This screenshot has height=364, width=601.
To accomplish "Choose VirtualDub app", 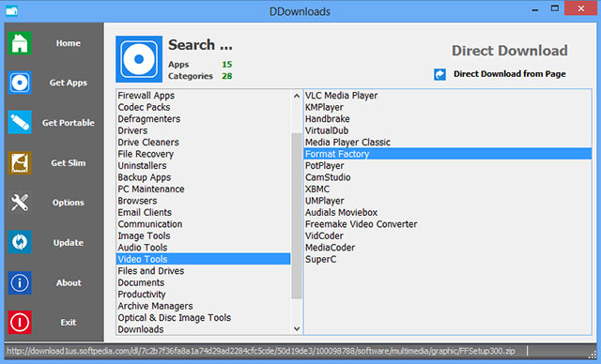I will [448, 130].
